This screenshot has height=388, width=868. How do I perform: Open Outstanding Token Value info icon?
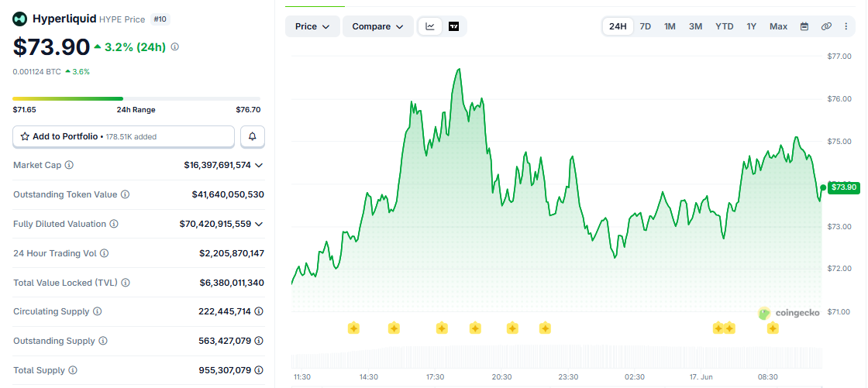[x=125, y=194]
